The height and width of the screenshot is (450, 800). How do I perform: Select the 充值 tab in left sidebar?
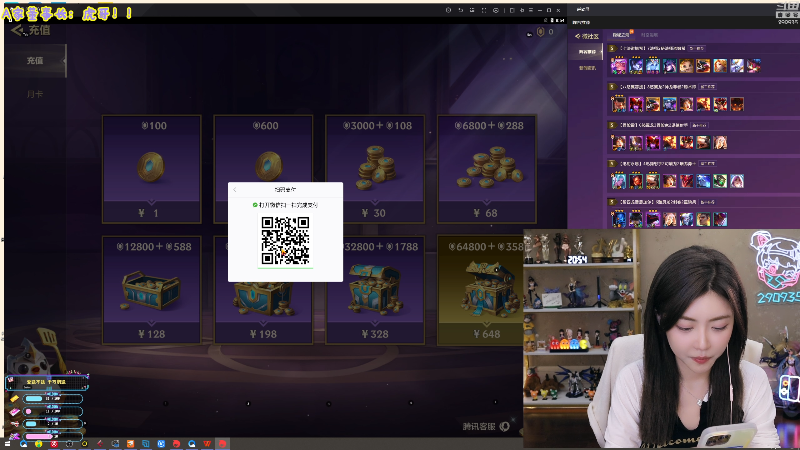pyautogui.click(x=35, y=60)
